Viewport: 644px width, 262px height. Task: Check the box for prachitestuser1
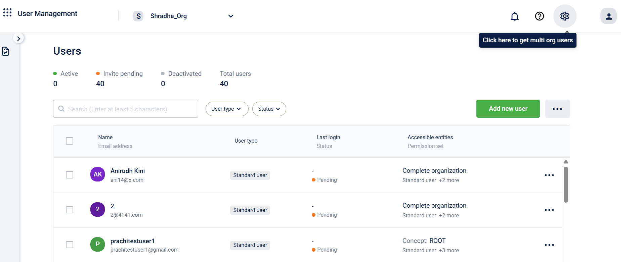[70, 245]
